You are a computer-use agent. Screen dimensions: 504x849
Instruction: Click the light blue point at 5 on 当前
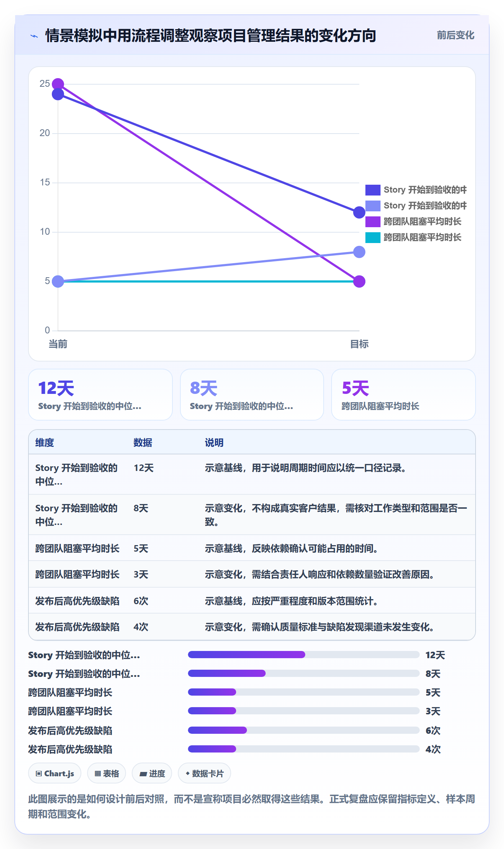click(58, 282)
